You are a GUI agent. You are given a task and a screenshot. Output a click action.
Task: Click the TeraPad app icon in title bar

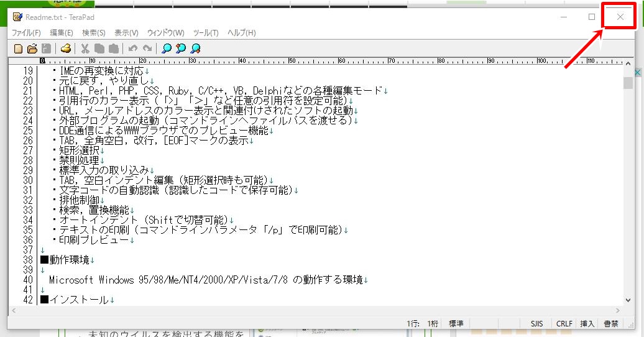[x=17, y=17]
